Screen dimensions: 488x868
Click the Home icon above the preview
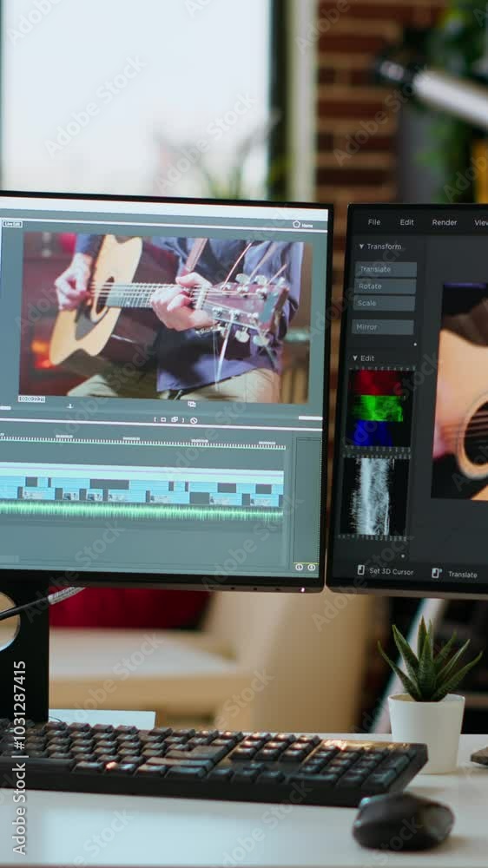point(296,225)
